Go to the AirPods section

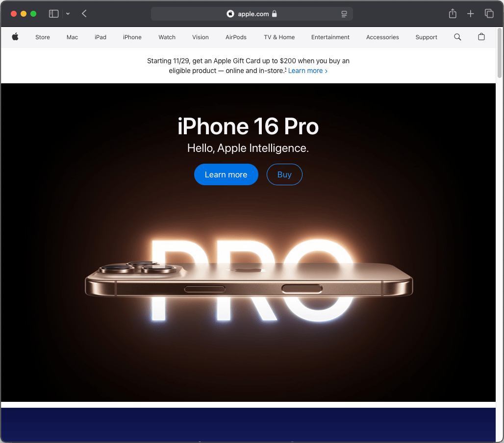[236, 37]
